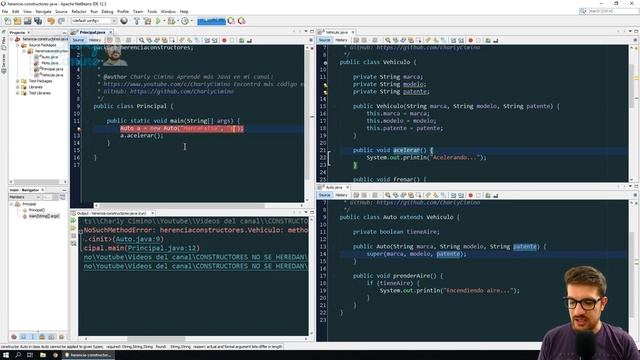Viewport: 640px width, 360px height.
Task: Collapse the Source Packages node
Action: (18, 45)
